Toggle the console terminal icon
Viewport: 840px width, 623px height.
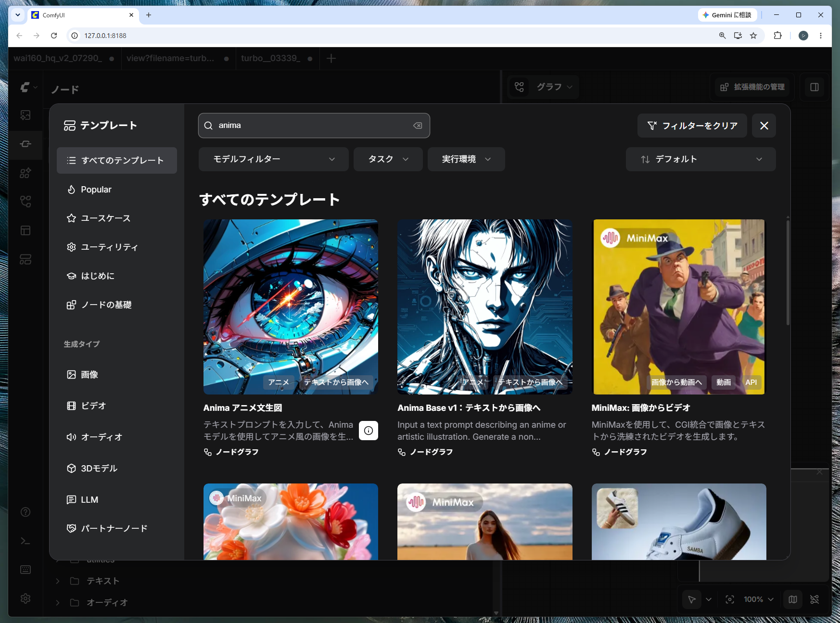coord(25,541)
